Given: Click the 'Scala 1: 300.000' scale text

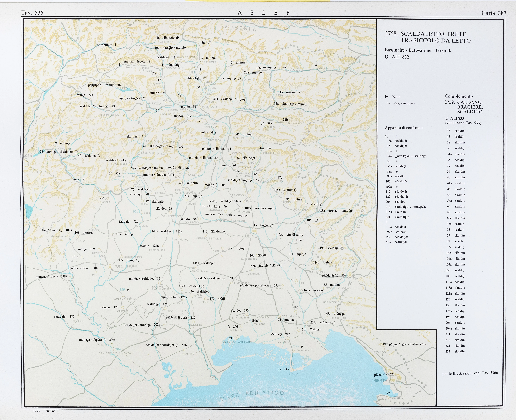Looking at the screenshot, I should click(44, 411).
